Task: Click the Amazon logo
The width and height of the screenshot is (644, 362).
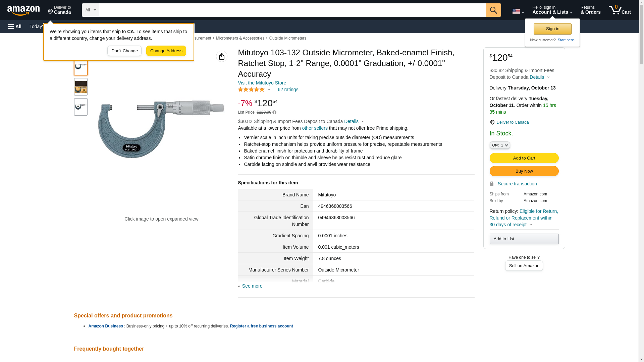Action: click(x=23, y=10)
